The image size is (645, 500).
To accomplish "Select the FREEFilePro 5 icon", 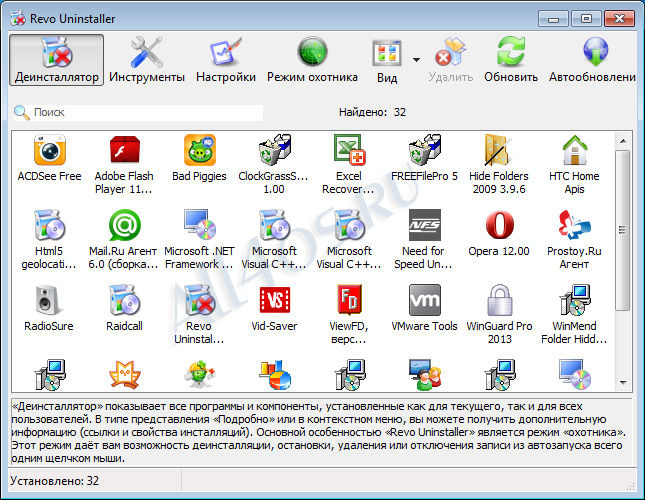I will pyautogui.click(x=425, y=150).
